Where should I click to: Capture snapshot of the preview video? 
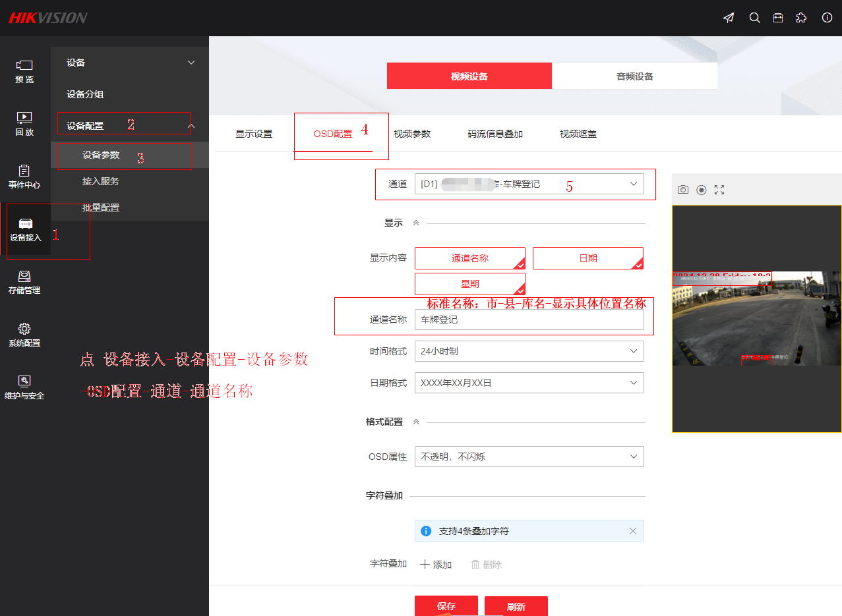tap(682, 189)
